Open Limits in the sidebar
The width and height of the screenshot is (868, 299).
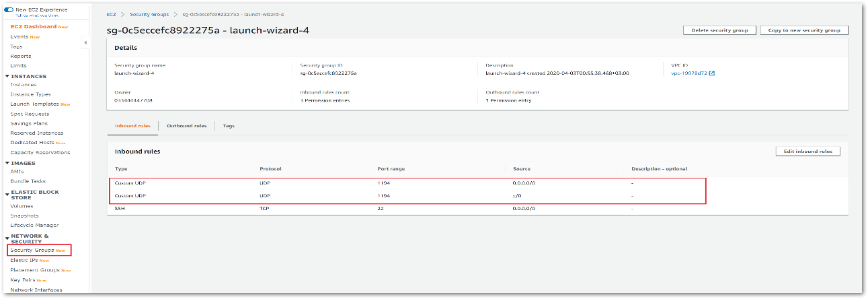click(19, 65)
